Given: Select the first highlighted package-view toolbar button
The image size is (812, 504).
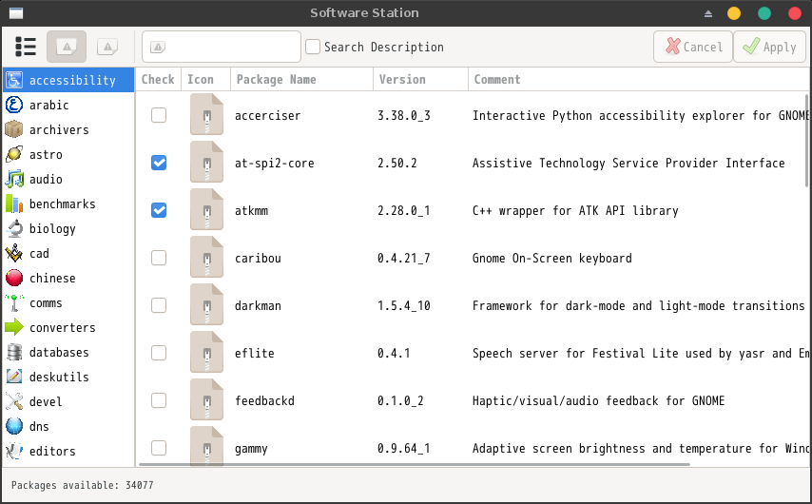Looking at the screenshot, I should coord(67,47).
